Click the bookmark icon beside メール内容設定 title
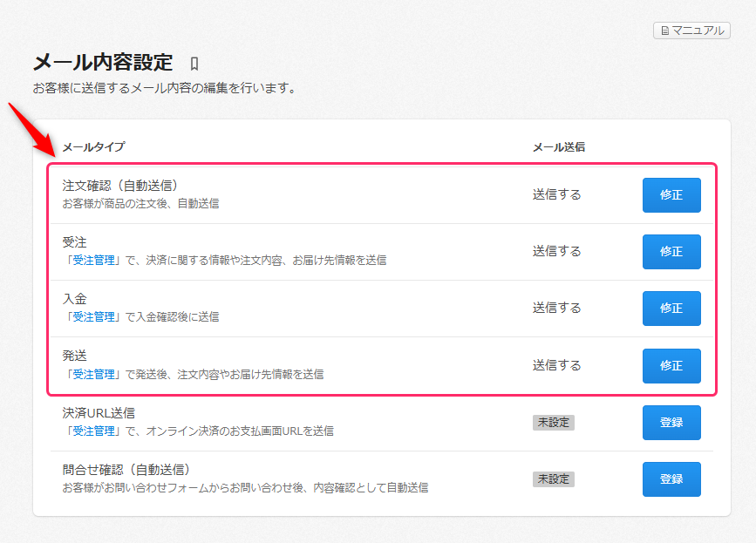 point(194,64)
